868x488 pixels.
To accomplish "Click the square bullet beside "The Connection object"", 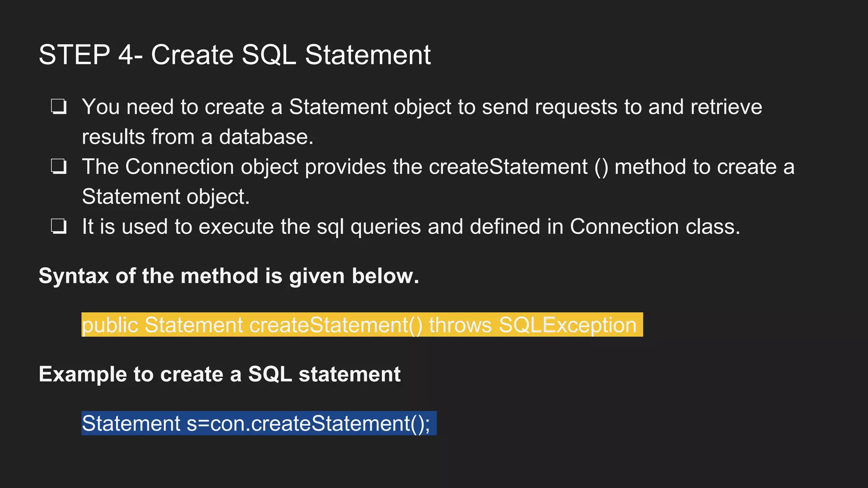I will coord(58,166).
